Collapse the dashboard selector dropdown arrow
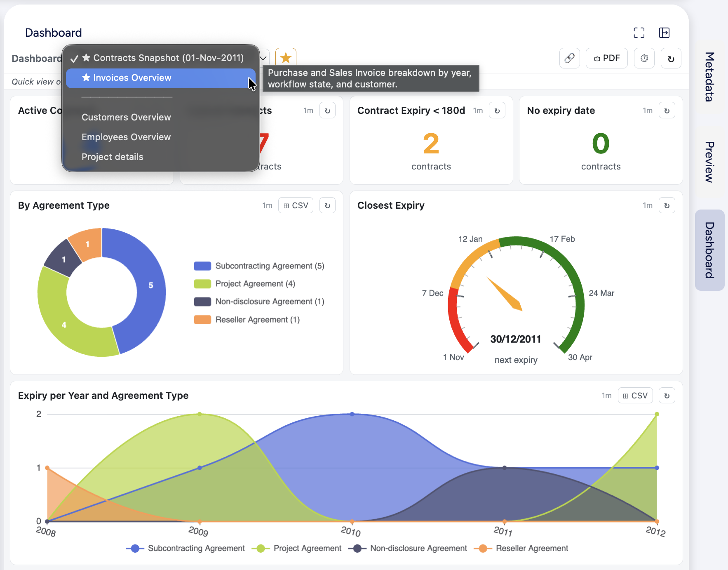Viewport: 728px width, 570px height. tap(263, 58)
